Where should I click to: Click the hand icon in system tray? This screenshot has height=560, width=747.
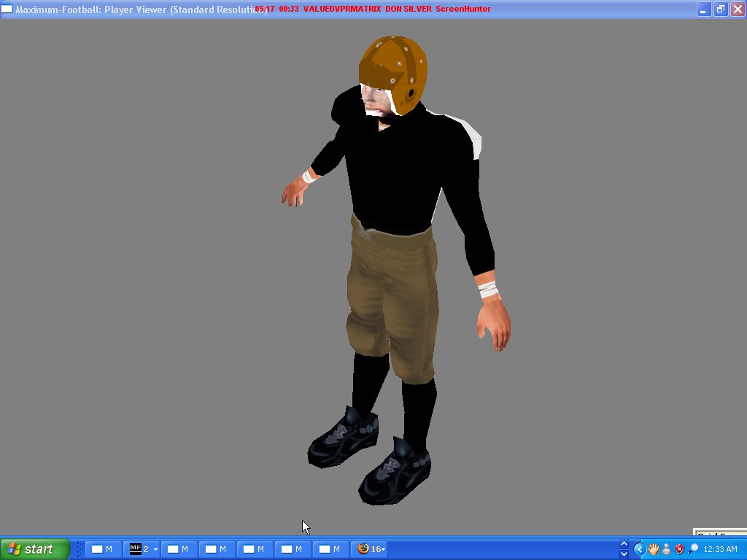[x=653, y=549]
